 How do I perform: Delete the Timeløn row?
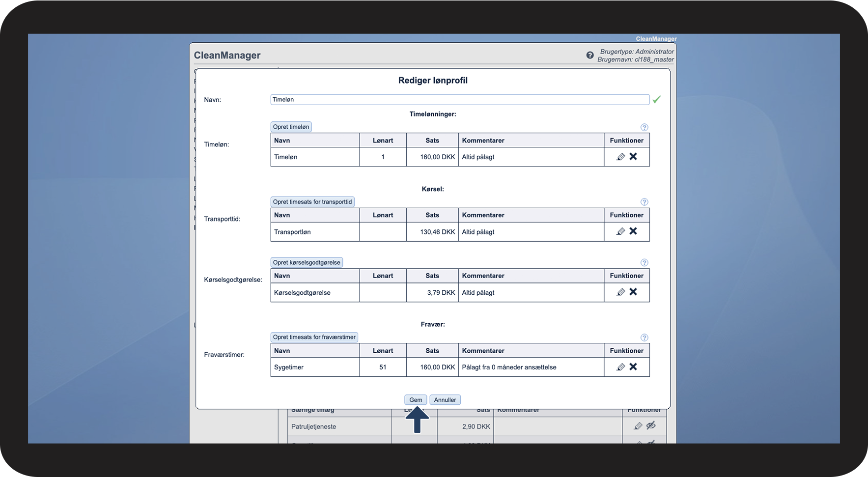[x=633, y=156]
